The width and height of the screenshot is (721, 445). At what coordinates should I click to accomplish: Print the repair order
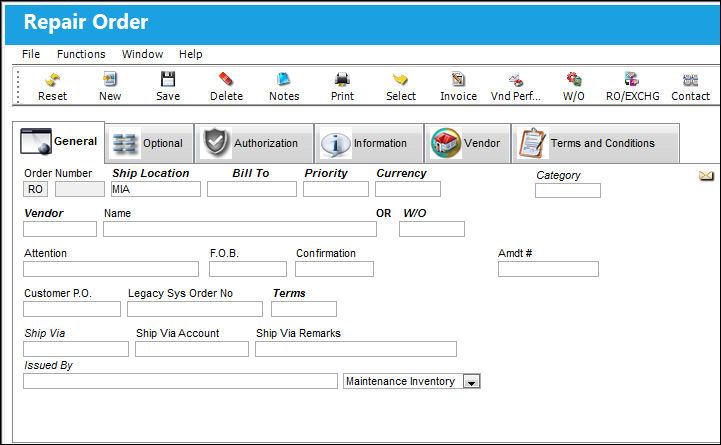point(342,80)
